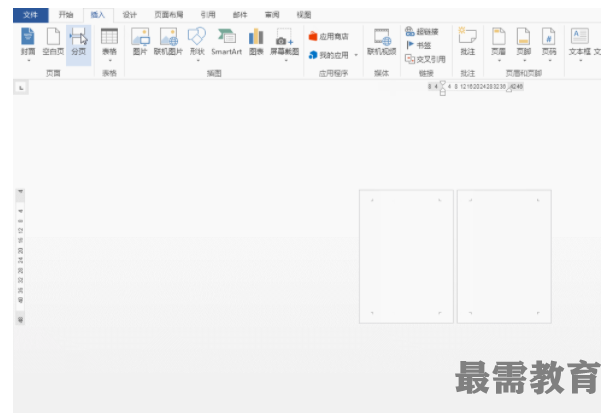Image resolution: width=607 pixels, height=417 pixels.
Task: Open the File (文件) tab
Action: 31,15
